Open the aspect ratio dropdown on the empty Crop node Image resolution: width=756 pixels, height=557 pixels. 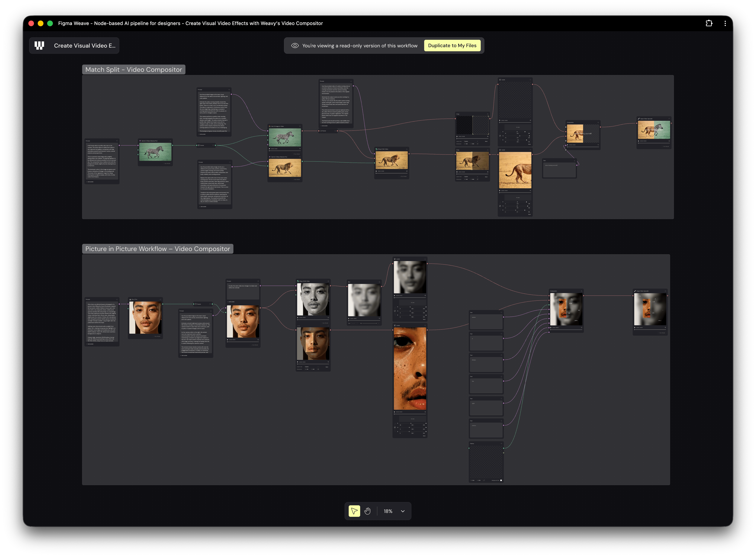pos(471,141)
